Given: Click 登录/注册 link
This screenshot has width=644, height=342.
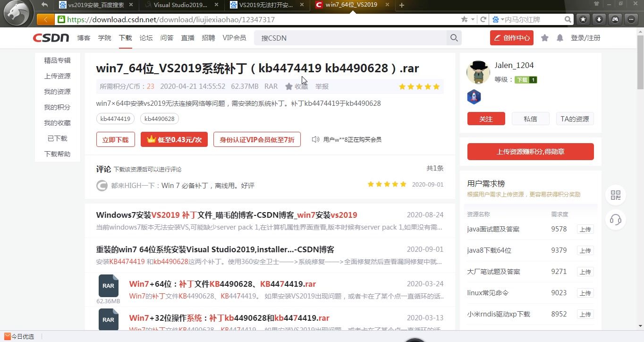Looking at the screenshot, I should coord(585,38).
